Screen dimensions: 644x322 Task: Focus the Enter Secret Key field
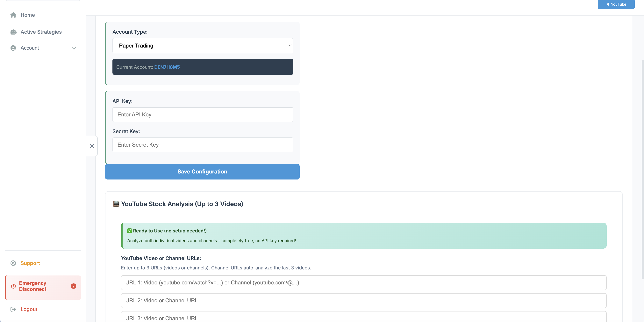point(203,145)
